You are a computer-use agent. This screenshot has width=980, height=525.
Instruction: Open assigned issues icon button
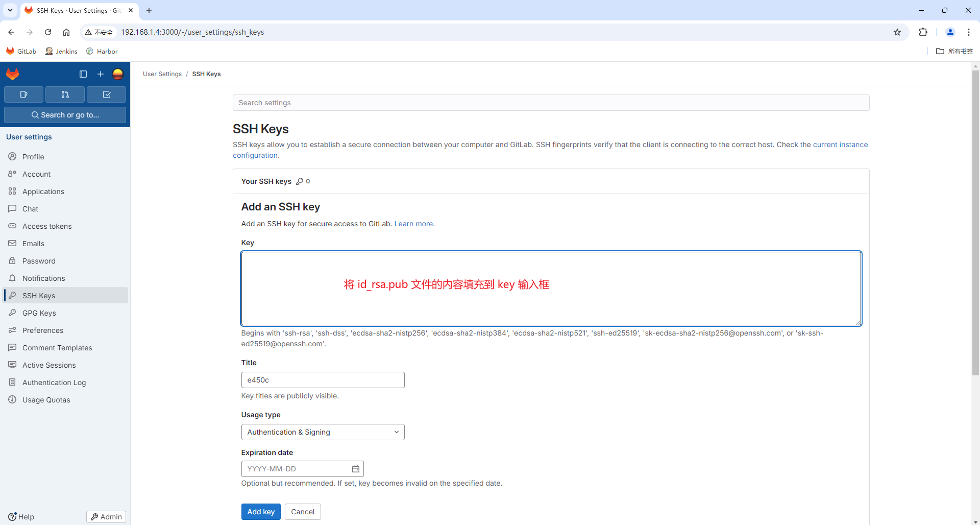[x=23, y=94]
